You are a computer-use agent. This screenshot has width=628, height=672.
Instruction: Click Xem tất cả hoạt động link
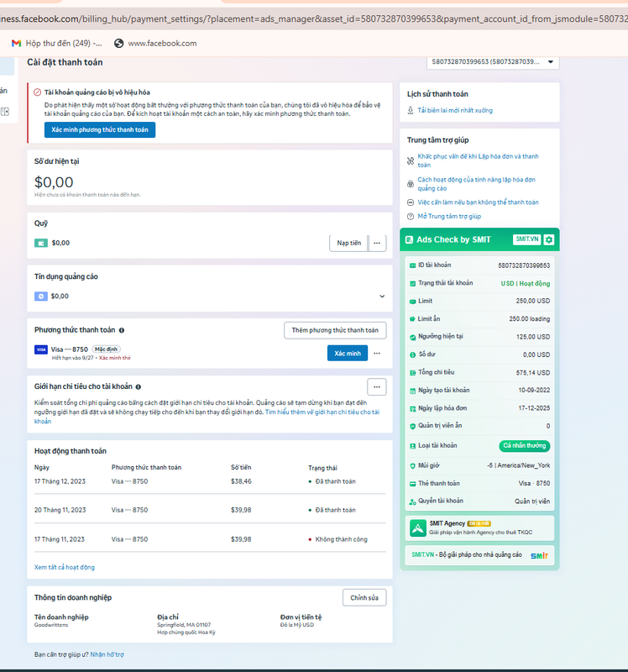(65, 568)
